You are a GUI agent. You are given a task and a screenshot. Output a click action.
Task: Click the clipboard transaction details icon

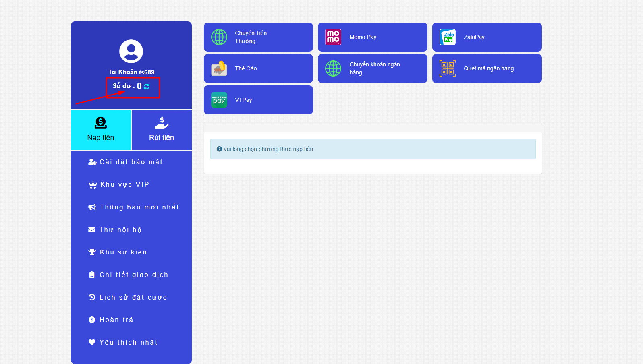coord(92,275)
